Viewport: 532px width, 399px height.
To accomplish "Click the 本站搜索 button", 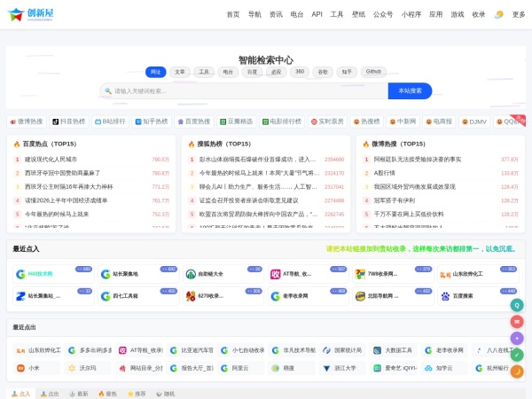I will click(410, 91).
